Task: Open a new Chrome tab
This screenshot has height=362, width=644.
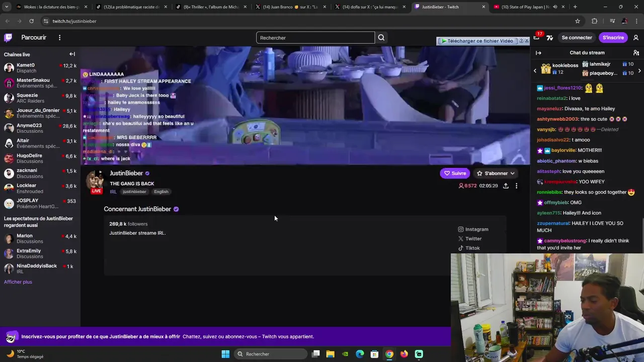Action: (575, 7)
